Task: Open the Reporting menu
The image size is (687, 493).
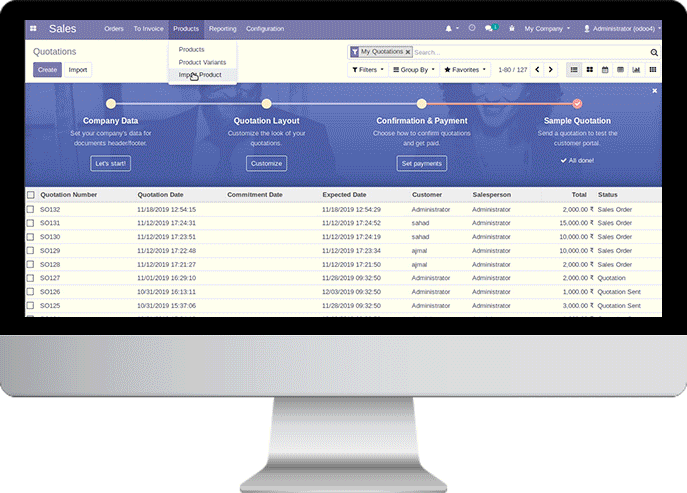Action: click(x=223, y=28)
